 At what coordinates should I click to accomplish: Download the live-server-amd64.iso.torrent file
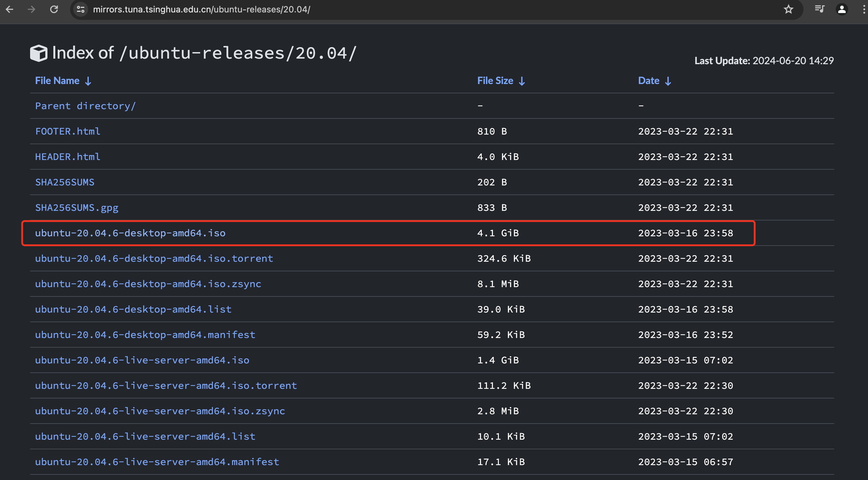tap(166, 385)
